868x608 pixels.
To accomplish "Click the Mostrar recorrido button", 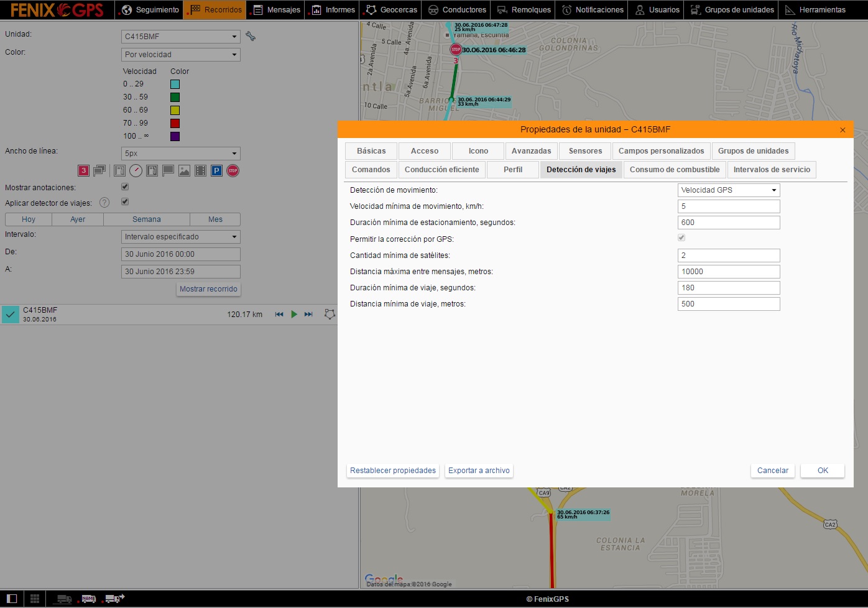I will (208, 289).
